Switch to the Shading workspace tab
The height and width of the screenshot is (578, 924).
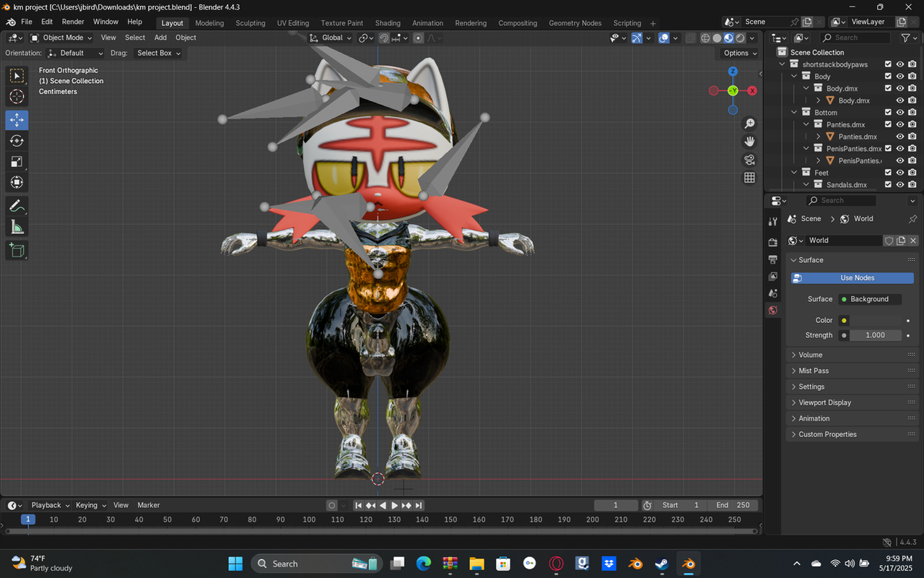coord(388,23)
